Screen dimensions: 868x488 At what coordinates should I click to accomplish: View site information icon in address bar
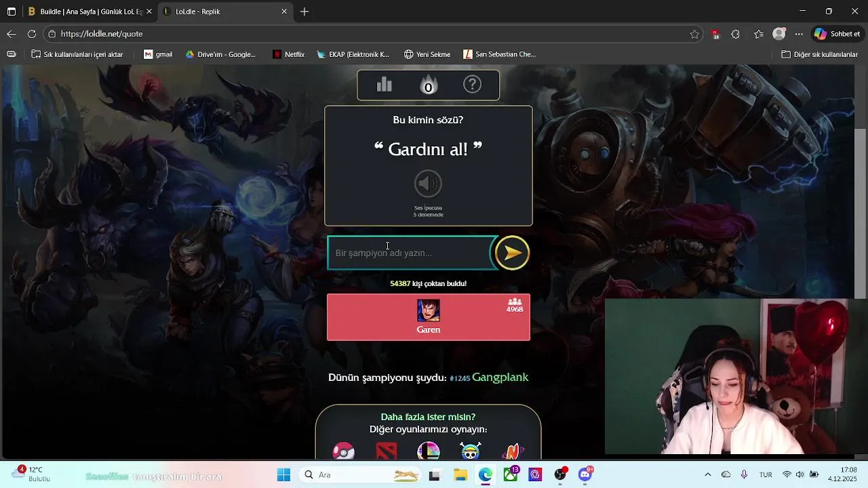point(52,34)
